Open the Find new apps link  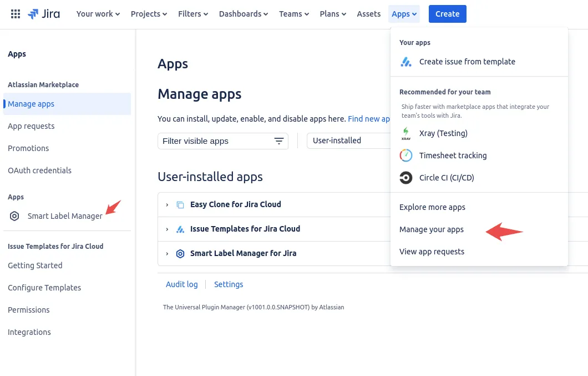369,119
